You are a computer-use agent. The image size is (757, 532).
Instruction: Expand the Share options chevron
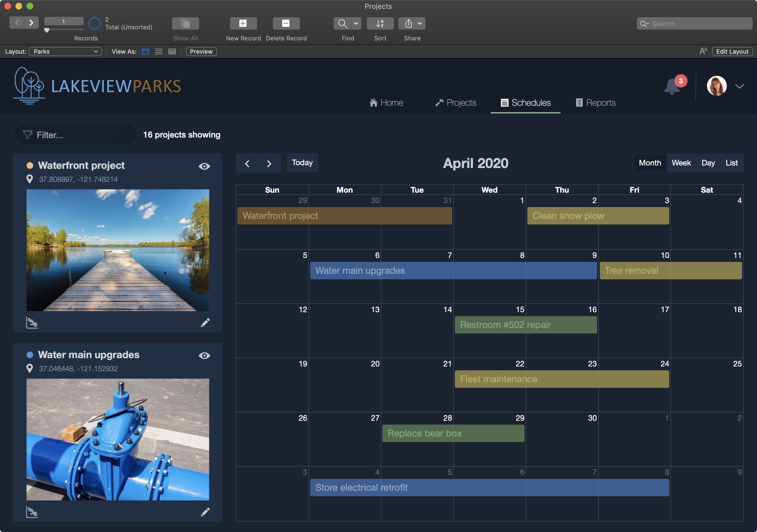[419, 23]
